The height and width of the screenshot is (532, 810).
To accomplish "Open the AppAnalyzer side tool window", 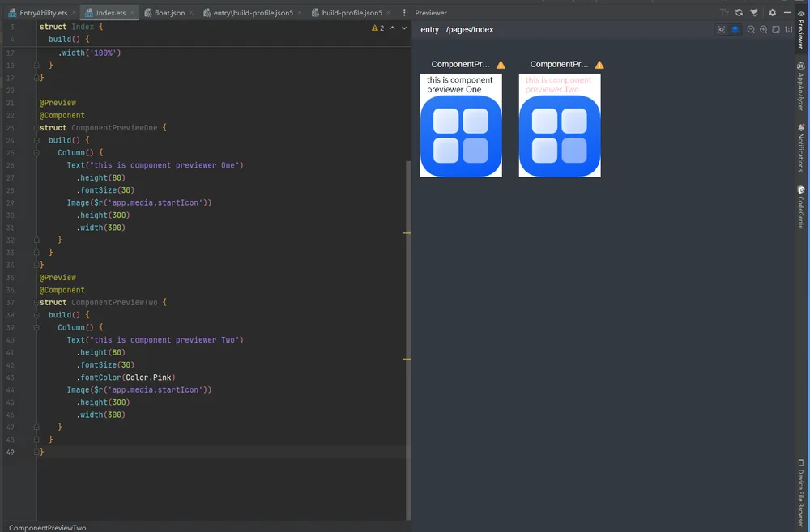I will pos(801,87).
